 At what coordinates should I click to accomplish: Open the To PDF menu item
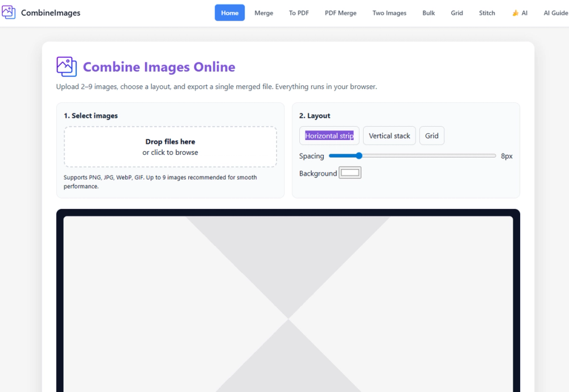[x=299, y=13]
